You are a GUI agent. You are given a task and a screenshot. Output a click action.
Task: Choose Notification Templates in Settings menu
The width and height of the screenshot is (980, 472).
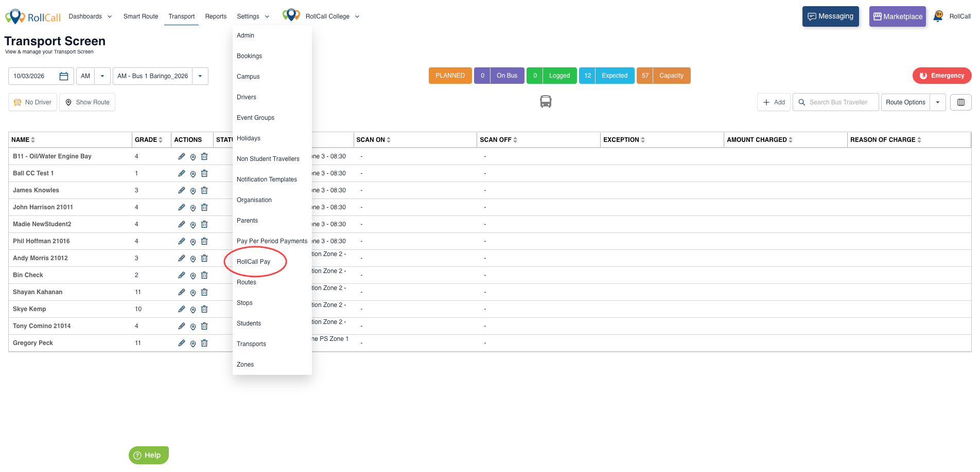click(267, 179)
